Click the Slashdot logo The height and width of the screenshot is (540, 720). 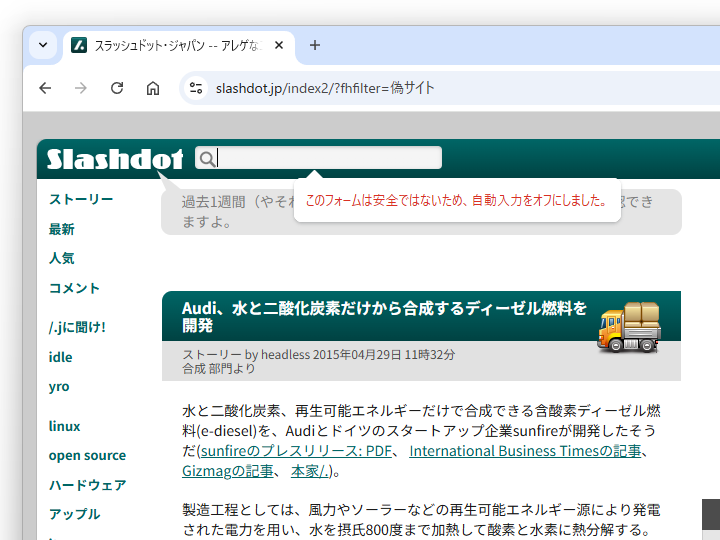[x=115, y=160]
